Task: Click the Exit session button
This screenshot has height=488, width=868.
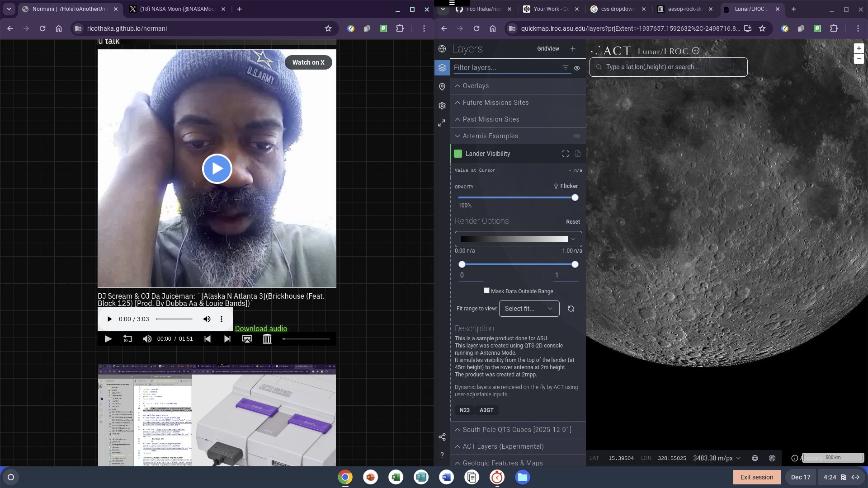Action: click(757, 477)
